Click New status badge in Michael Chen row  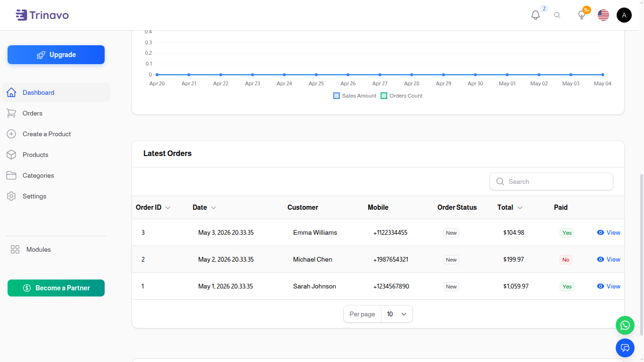coord(451,260)
